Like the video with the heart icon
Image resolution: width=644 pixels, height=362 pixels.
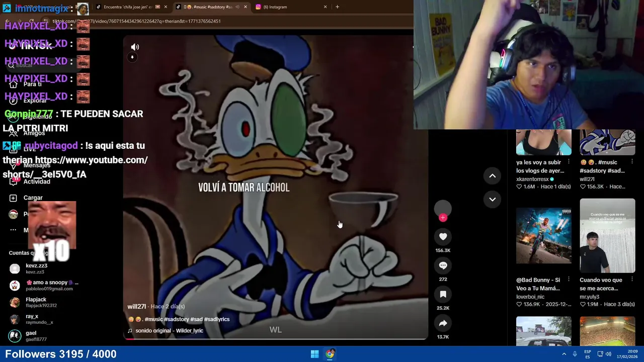pyautogui.click(x=443, y=236)
